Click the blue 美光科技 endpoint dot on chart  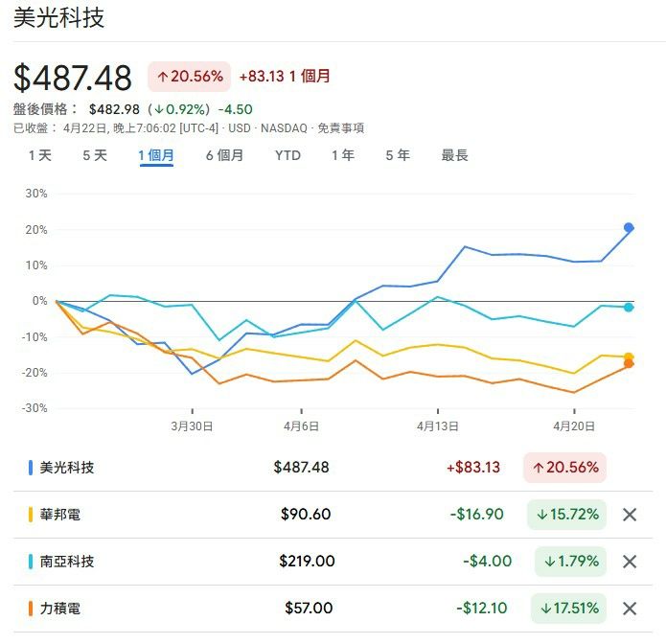[629, 228]
